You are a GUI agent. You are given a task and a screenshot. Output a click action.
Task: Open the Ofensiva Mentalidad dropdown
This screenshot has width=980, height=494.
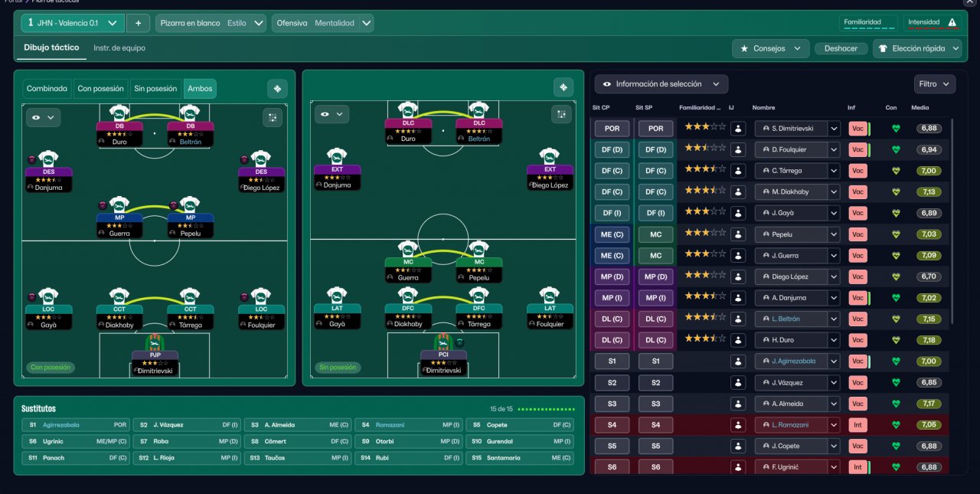pos(323,23)
